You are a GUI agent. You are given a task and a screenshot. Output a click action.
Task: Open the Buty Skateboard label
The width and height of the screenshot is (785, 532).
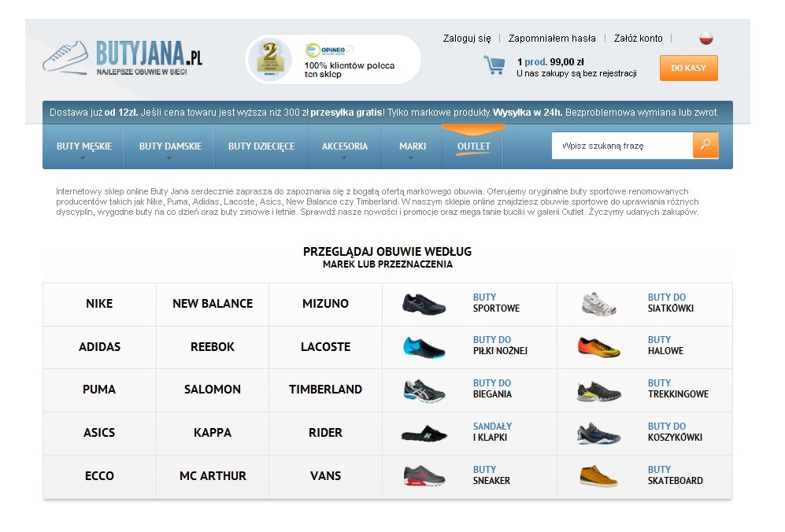pyautogui.click(x=675, y=475)
